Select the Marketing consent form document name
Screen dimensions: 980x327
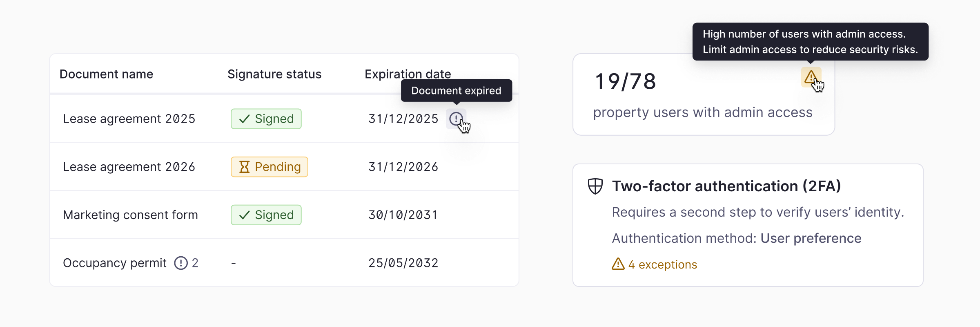pyautogui.click(x=130, y=215)
